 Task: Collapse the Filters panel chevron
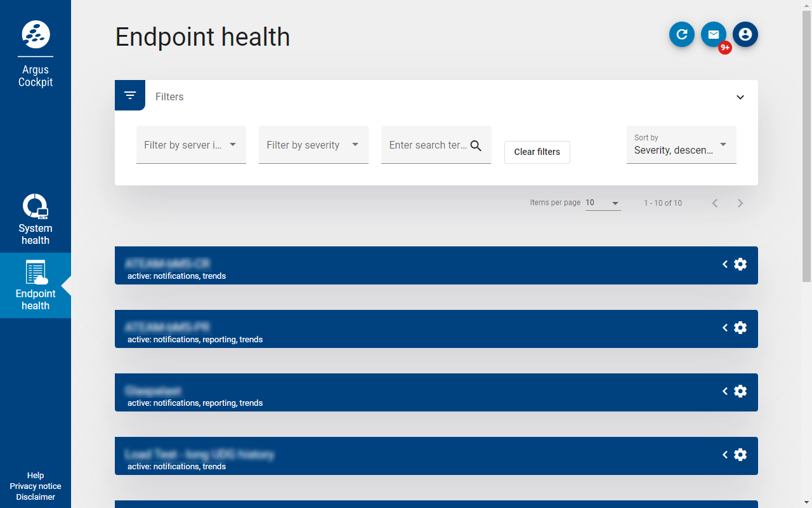[x=740, y=97]
